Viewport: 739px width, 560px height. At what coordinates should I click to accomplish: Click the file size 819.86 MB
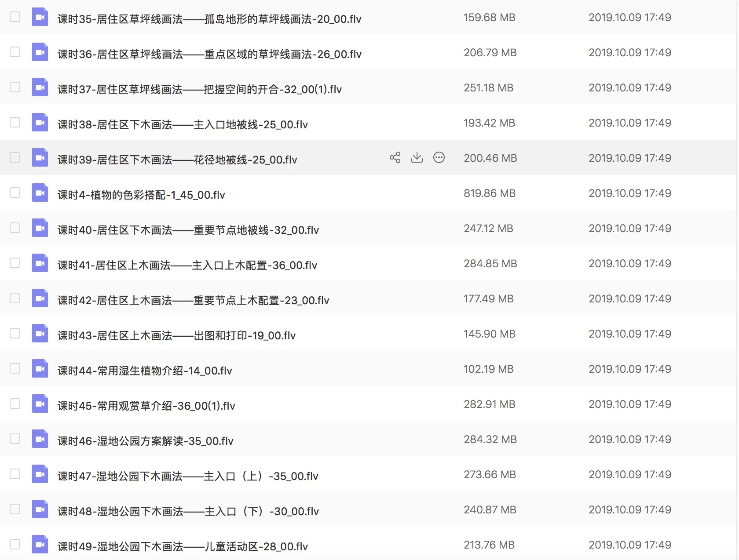coord(490,193)
